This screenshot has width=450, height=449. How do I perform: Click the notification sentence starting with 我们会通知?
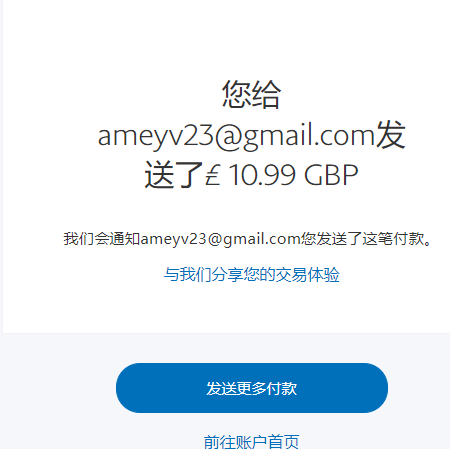248,239
